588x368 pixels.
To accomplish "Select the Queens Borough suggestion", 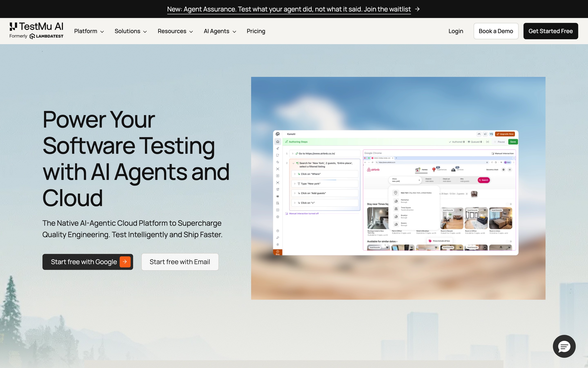I will 414,224.
